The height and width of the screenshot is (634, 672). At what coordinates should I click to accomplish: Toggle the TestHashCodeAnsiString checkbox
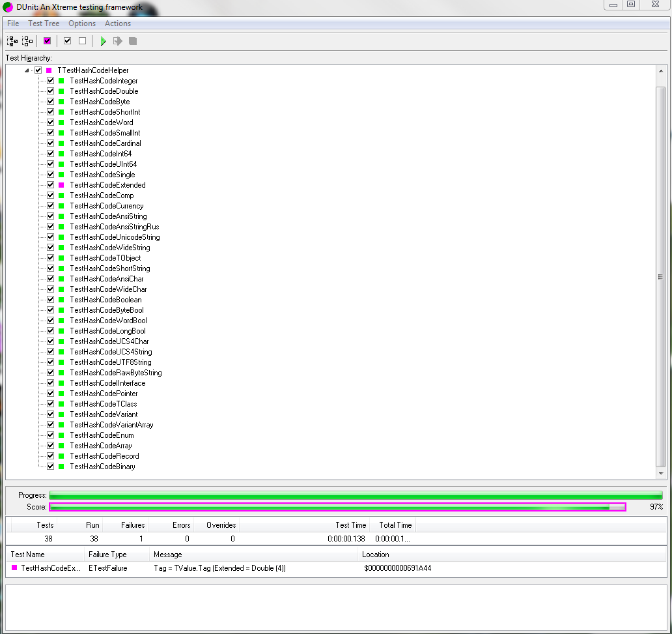(x=51, y=216)
